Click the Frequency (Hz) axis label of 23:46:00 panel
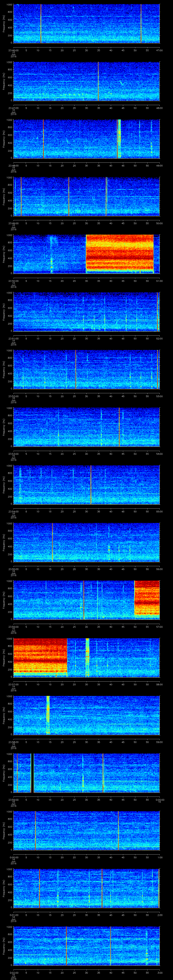This screenshot has width=173, height=980. [4, 24]
